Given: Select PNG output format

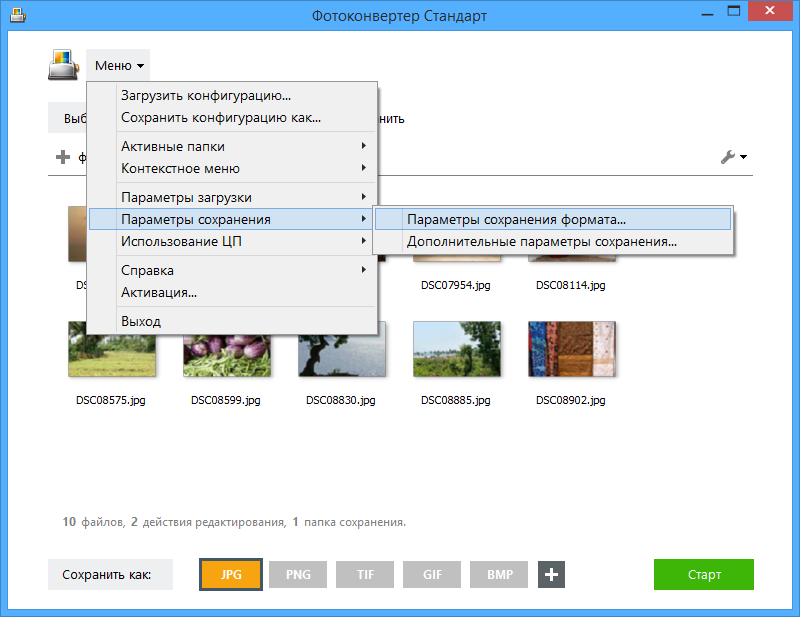Looking at the screenshot, I should pos(298,575).
